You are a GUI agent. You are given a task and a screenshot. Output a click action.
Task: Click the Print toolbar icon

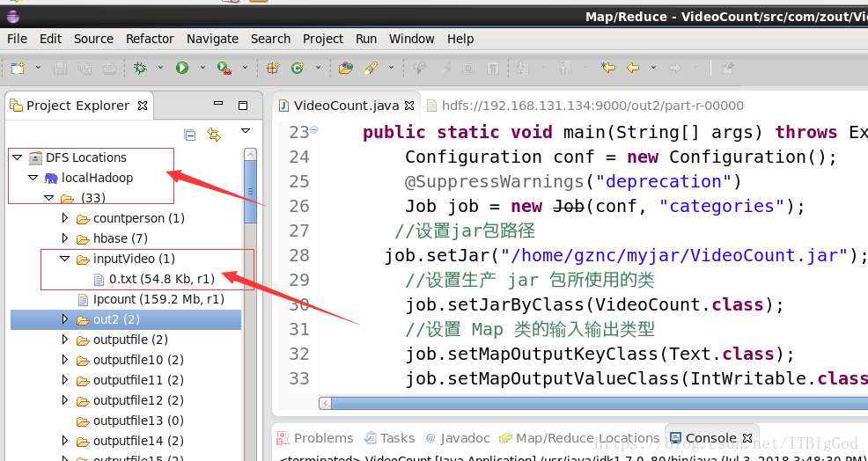(x=110, y=68)
